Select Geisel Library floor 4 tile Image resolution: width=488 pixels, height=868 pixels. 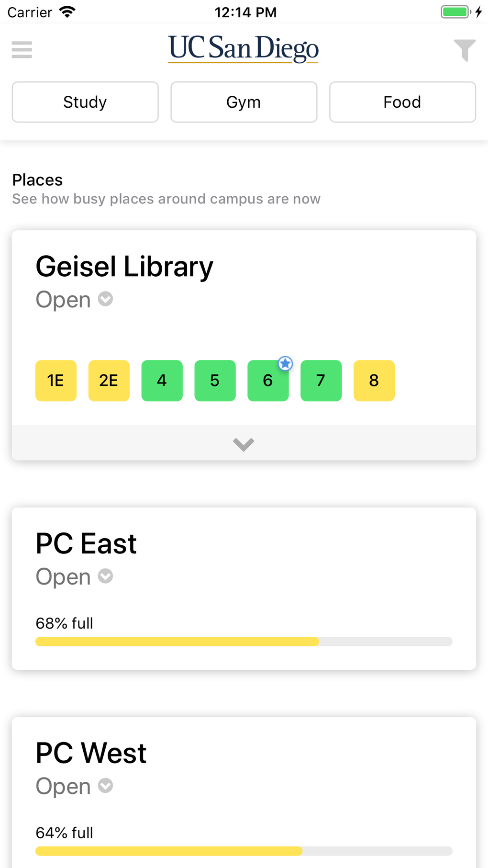coord(162,381)
